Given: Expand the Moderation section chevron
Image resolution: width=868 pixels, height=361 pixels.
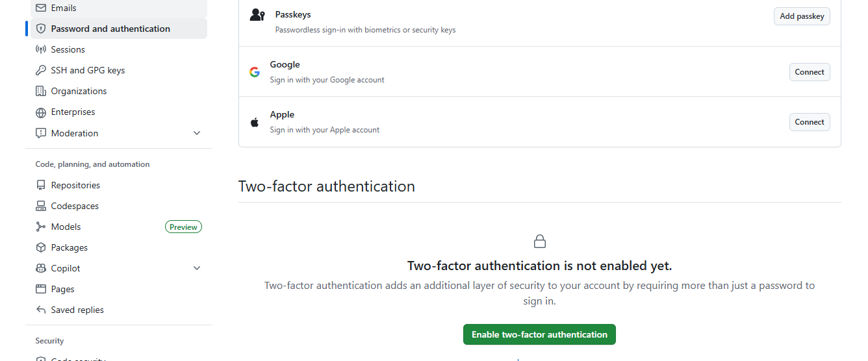Looking at the screenshot, I should click(x=197, y=133).
